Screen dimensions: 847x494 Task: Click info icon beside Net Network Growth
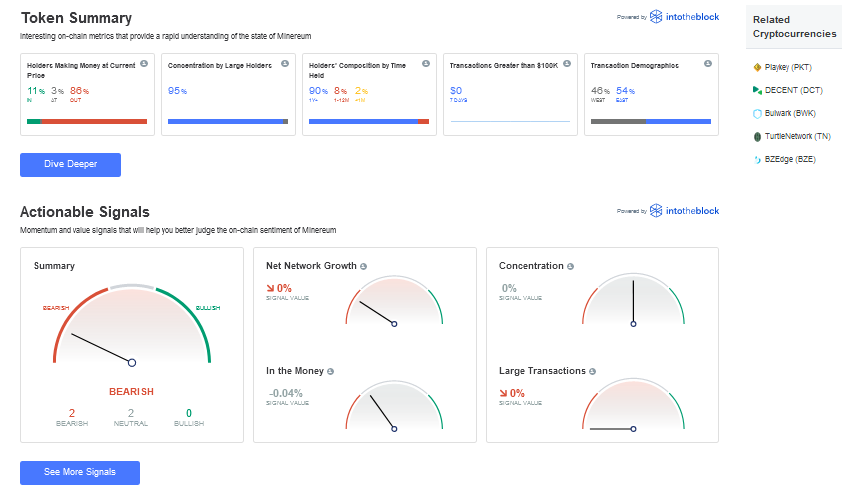[x=364, y=266]
